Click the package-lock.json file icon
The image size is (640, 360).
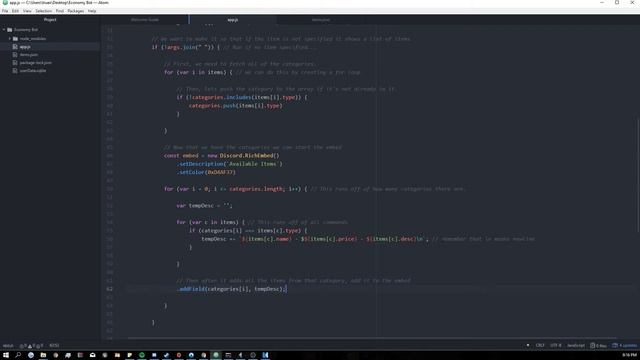(15, 62)
